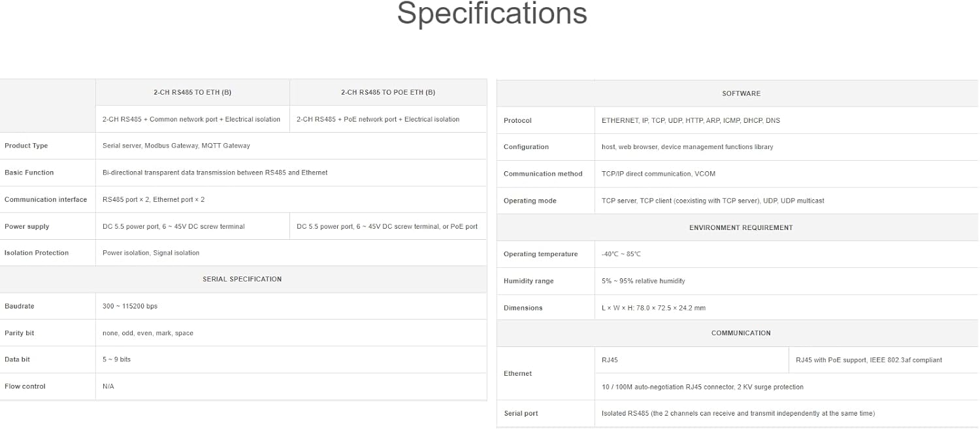Click the RJ45 with PoE support cell
The width and height of the screenshot is (980, 430).
(883, 360)
